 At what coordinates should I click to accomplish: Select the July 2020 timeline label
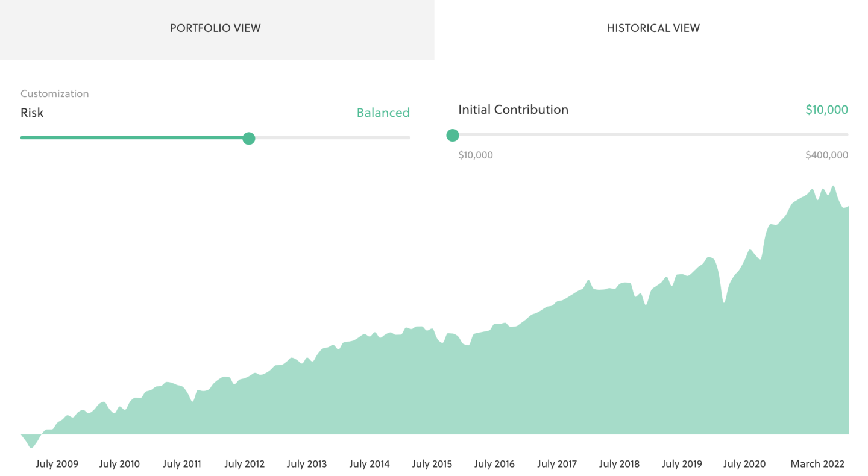744,464
